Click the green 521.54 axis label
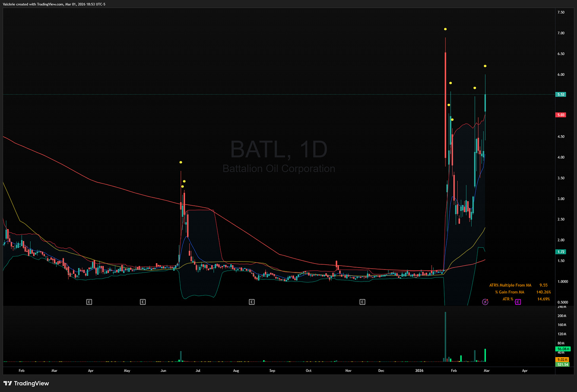 563,364
